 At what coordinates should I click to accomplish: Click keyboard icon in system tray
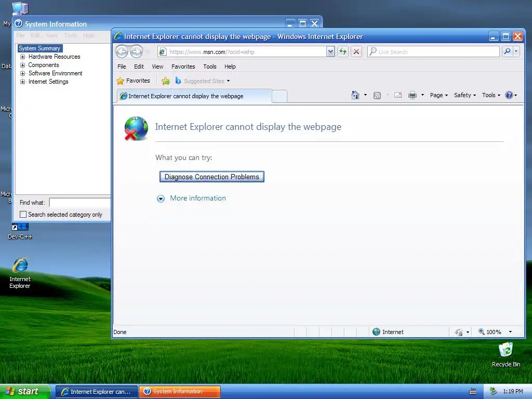[473, 392]
